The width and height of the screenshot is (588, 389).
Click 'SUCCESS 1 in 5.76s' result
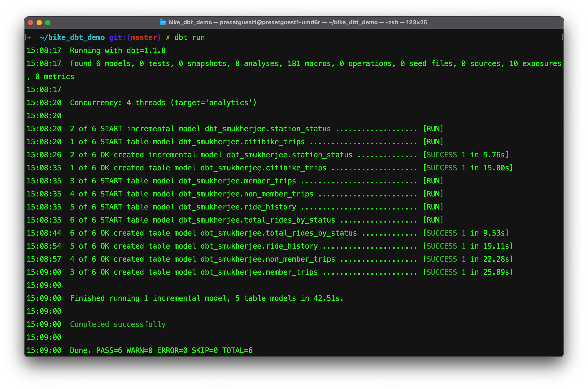[466, 155]
